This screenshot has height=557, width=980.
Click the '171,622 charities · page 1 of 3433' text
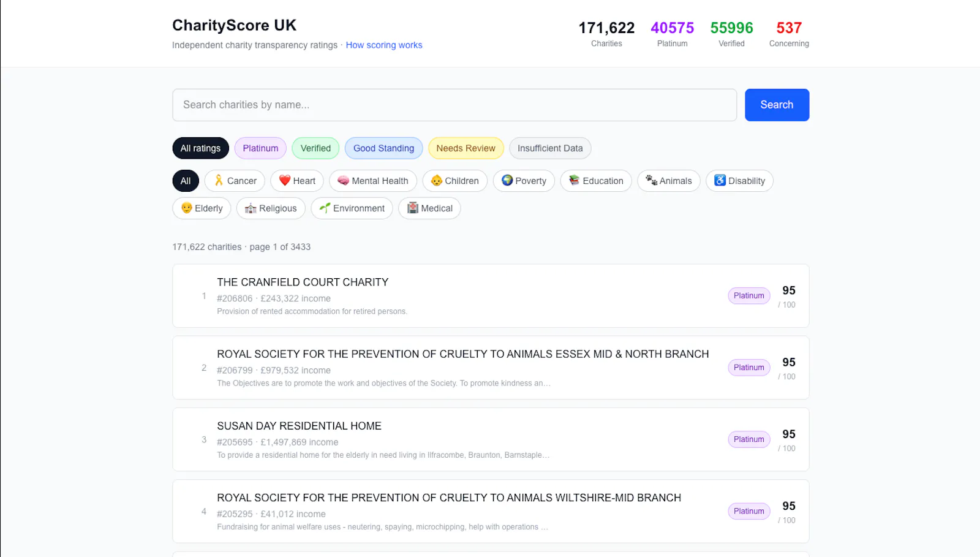241,247
